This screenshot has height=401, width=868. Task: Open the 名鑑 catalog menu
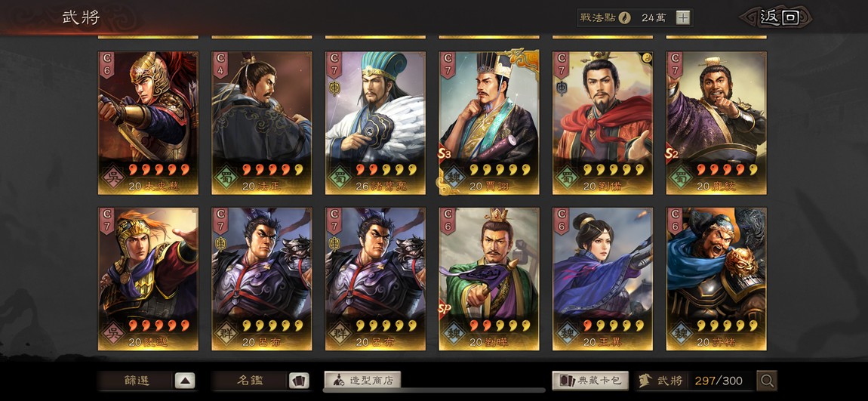coord(250,381)
